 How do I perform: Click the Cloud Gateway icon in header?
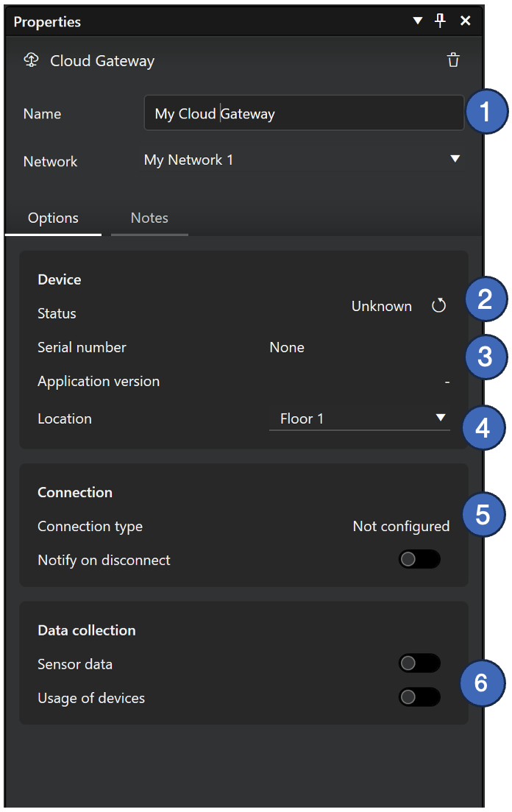pyautogui.click(x=31, y=60)
